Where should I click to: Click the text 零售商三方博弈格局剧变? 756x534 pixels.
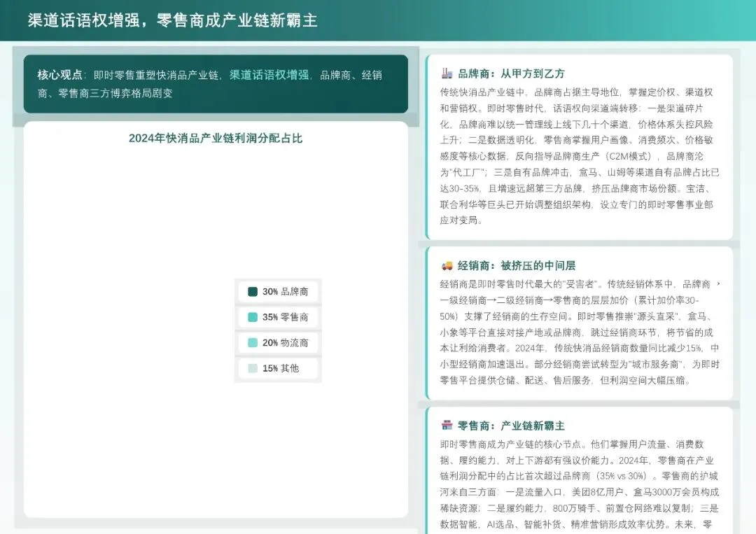click(115, 93)
